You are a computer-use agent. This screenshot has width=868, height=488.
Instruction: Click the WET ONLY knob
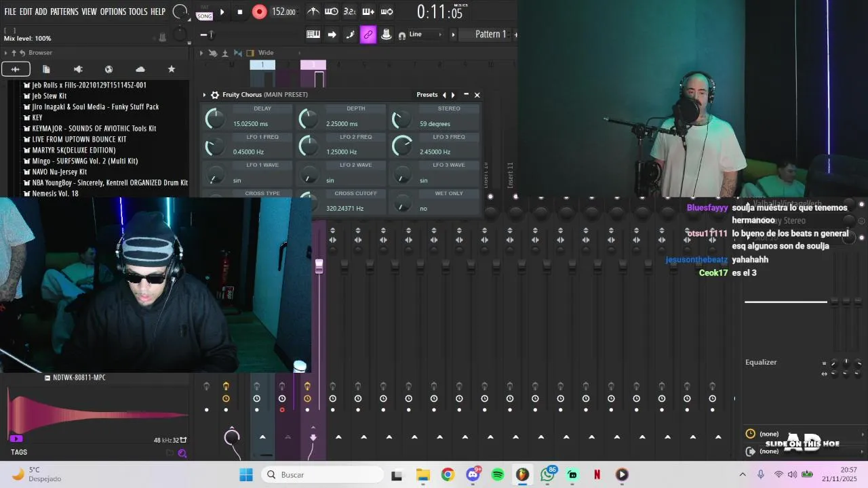(x=402, y=203)
